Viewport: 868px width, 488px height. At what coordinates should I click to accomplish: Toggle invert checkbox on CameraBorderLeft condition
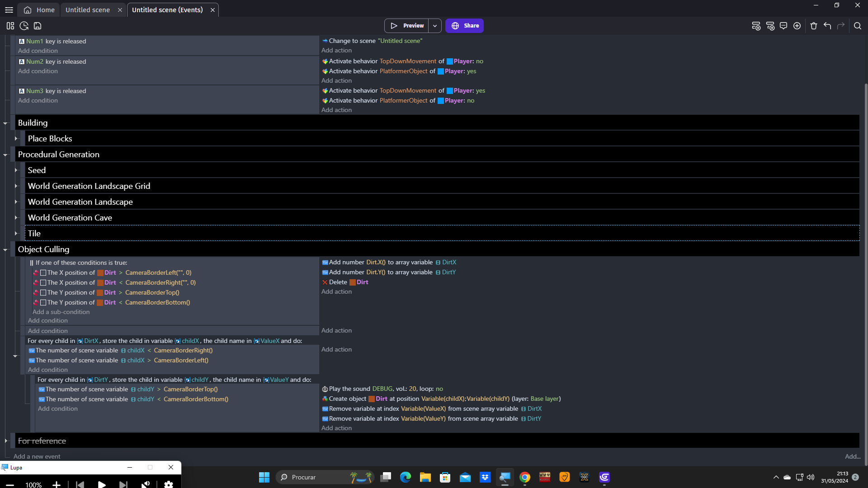43,273
